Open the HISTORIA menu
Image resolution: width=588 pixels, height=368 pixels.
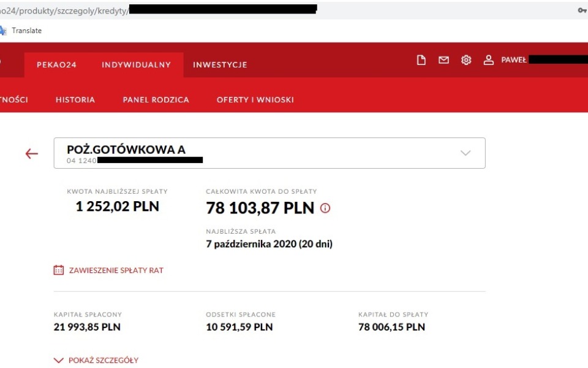coord(75,99)
